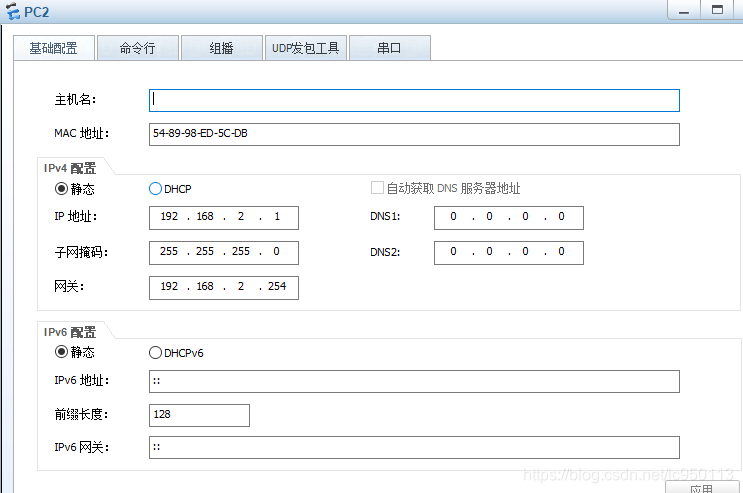Open the 命令行 tab
The width and height of the screenshot is (743, 493).
(x=137, y=48)
